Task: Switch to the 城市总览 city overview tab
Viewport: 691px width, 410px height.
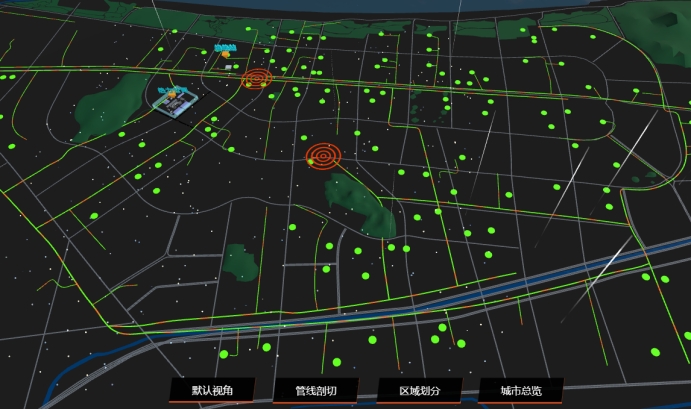Action: click(521, 391)
